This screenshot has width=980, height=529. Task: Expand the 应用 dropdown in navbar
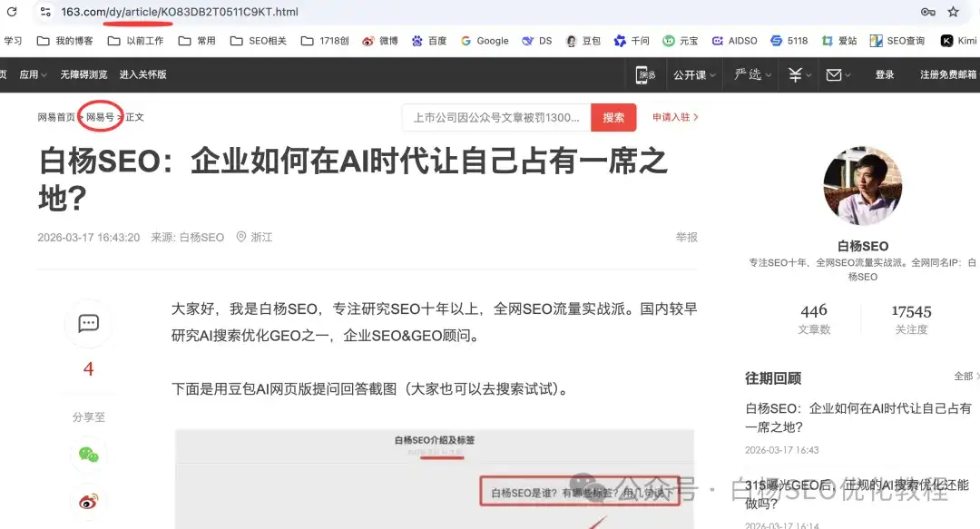(x=34, y=74)
